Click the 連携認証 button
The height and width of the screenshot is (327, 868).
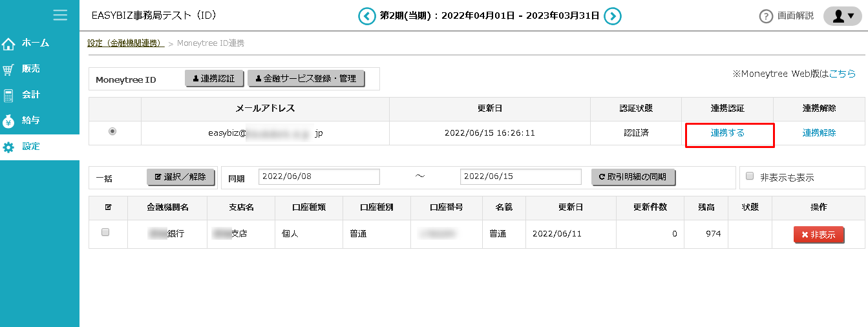point(214,79)
